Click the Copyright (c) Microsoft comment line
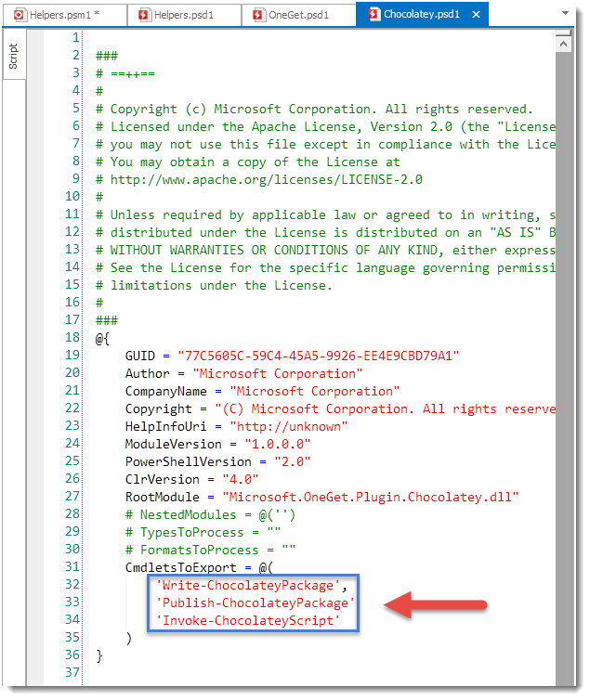 pyautogui.click(x=314, y=109)
